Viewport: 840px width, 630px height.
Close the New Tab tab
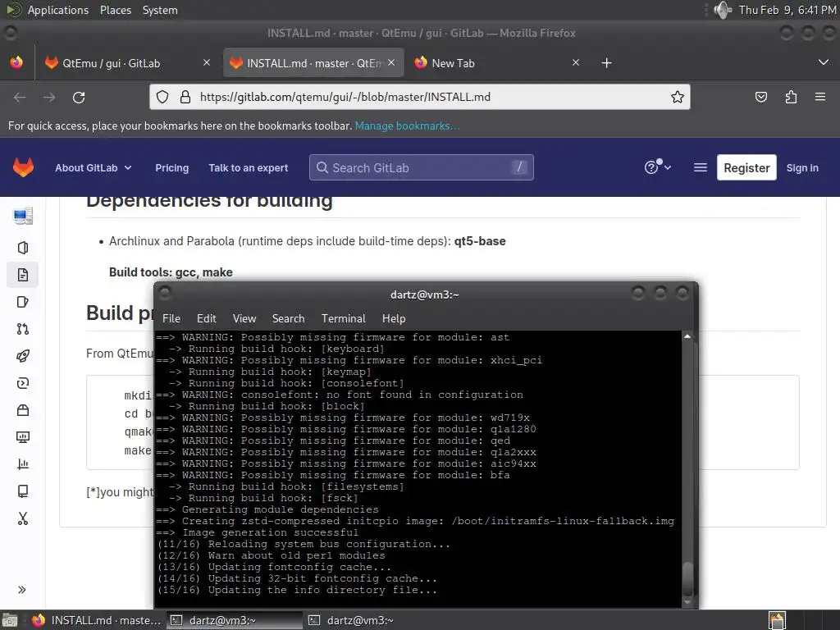(575, 62)
